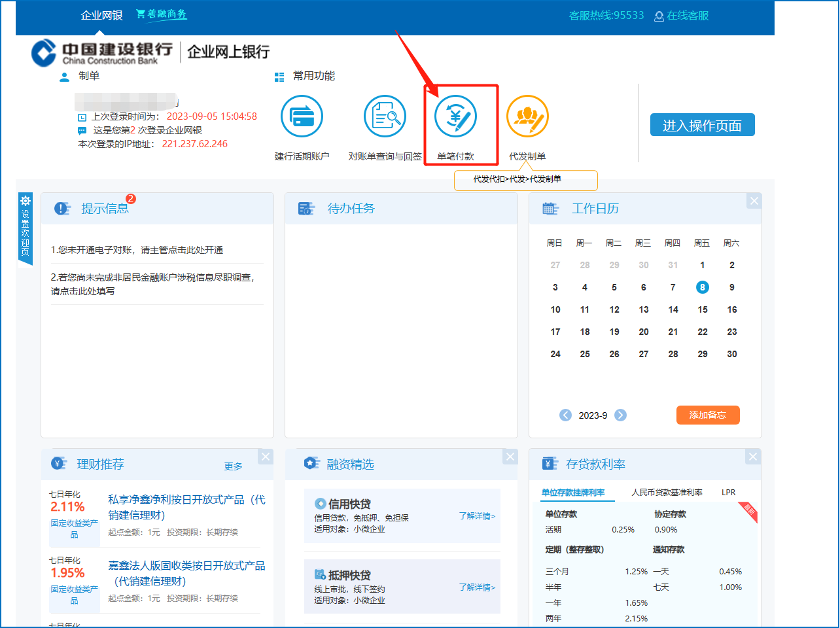This screenshot has height=628, width=840.
Task: Open 更多 link in 理财推荐
Action: click(x=233, y=466)
